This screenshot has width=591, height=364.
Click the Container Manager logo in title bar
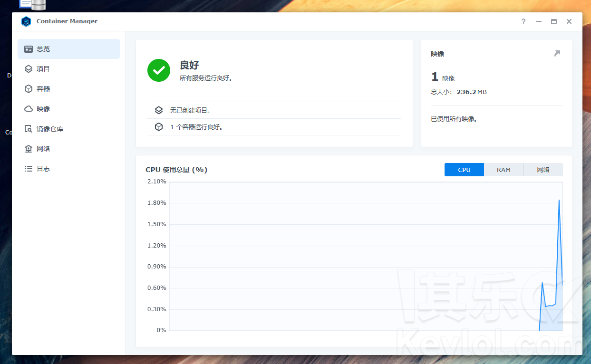pos(26,21)
